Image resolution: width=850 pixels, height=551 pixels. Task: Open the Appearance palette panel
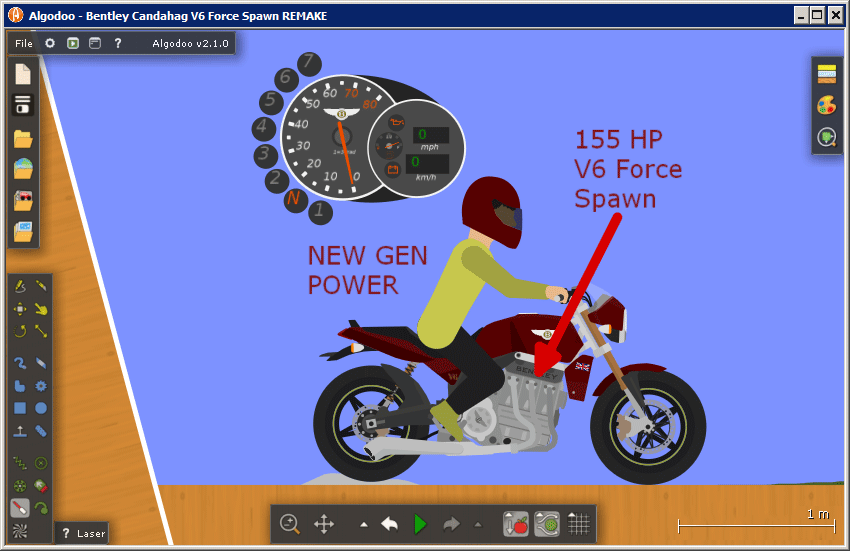(827, 105)
